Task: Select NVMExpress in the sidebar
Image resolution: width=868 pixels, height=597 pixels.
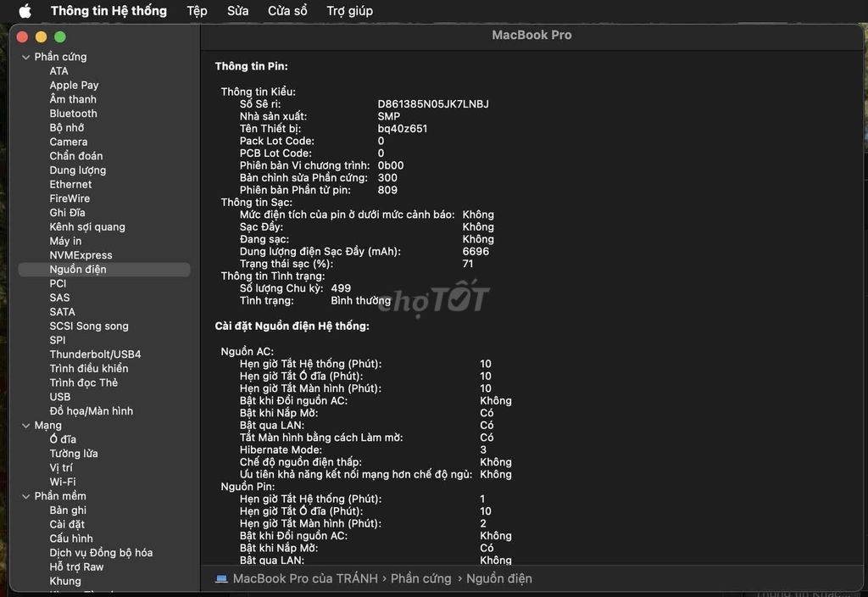Action: coord(81,255)
